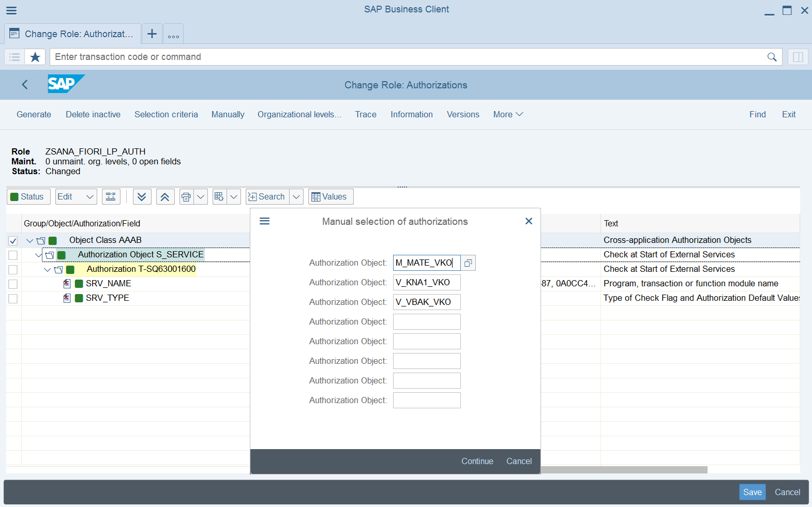The image size is (812, 507).
Task: Click Exit in the menu bar
Action: point(789,115)
